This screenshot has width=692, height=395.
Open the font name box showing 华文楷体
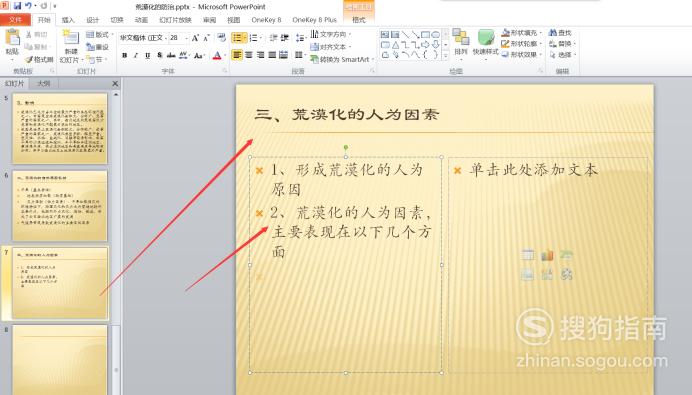point(143,38)
